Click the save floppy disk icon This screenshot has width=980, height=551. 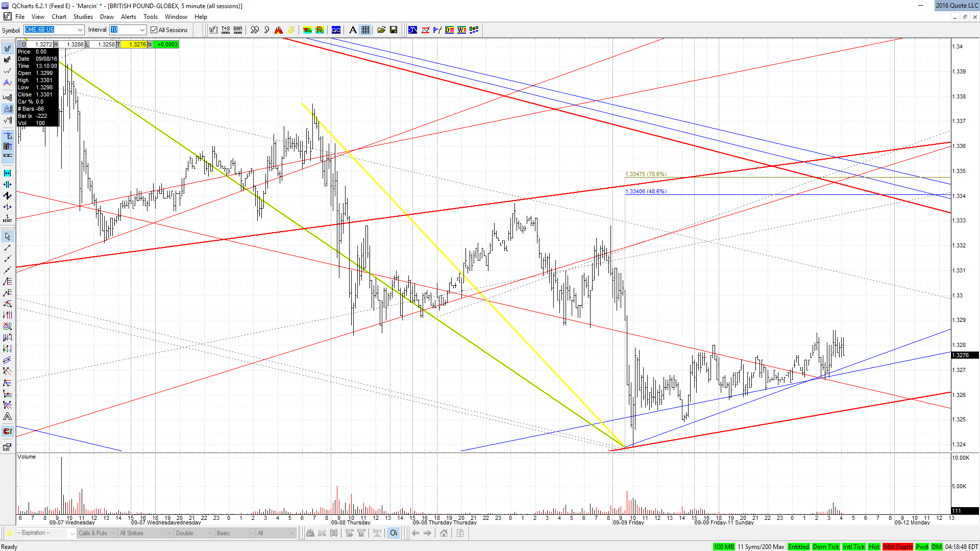point(394,30)
